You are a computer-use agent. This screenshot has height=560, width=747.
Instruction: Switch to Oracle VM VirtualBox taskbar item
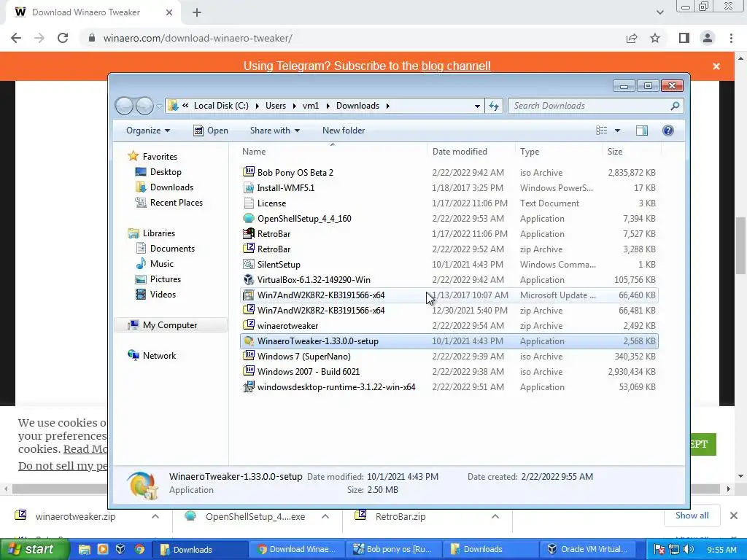tap(587, 549)
